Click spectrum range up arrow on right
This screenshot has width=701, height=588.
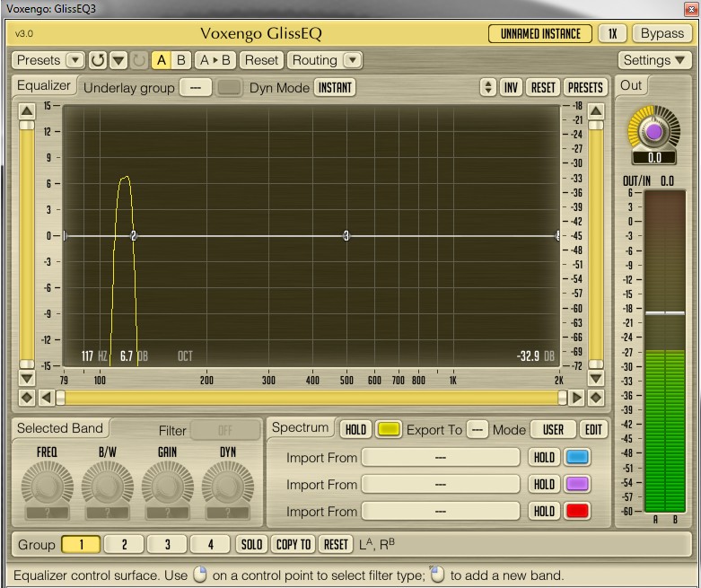(x=596, y=111)
